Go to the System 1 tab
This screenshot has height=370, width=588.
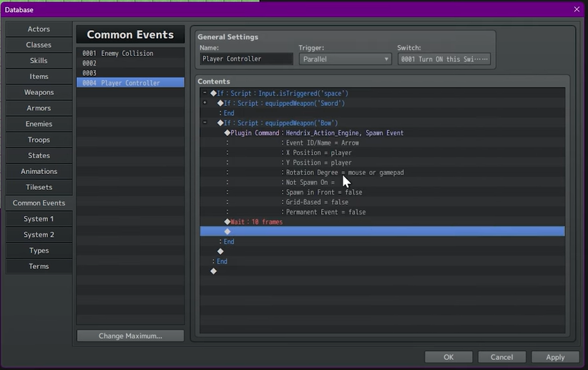click(x=39, y=219)
